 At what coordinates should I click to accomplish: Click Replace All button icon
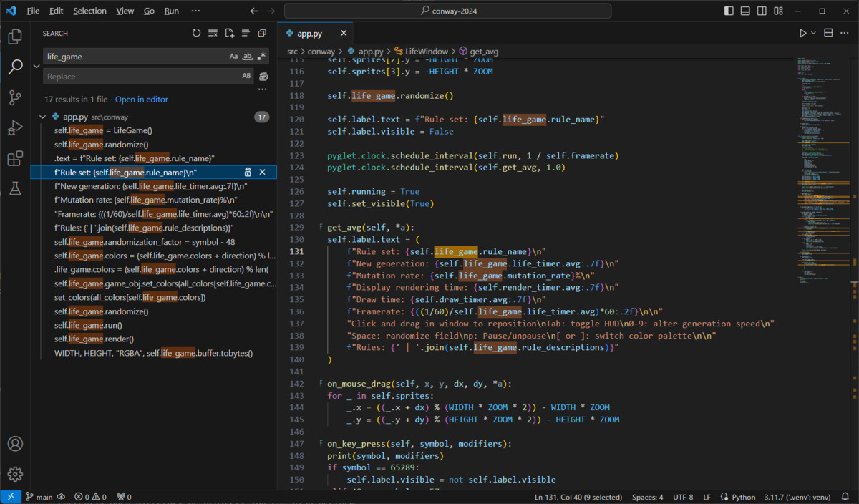[262, 76]
